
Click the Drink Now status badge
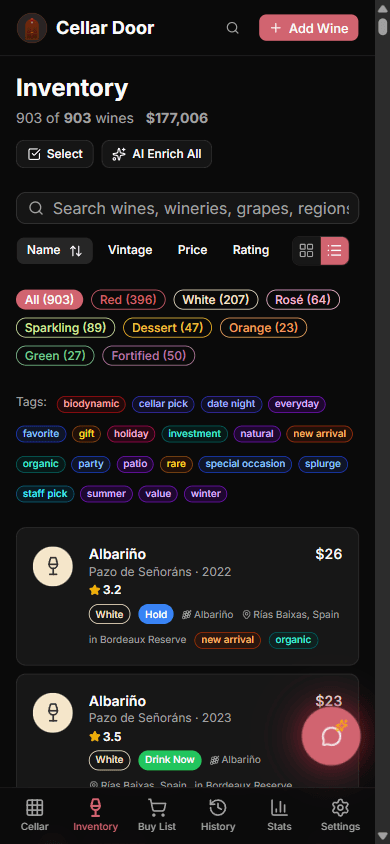[170, 760]
